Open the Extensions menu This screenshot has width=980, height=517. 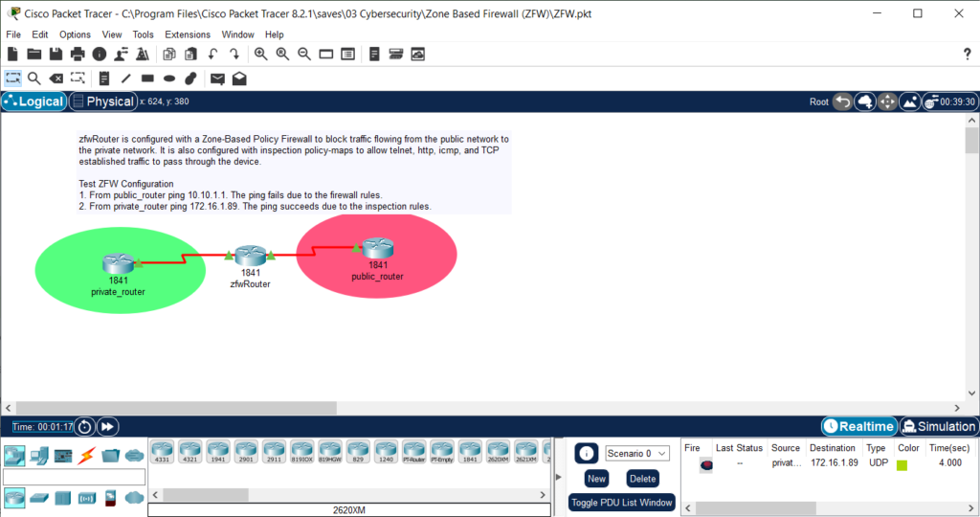188,34
